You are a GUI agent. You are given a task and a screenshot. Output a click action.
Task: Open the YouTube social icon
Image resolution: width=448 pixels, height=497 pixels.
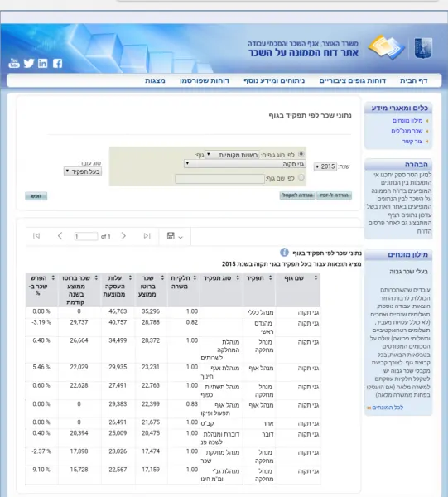13,63
